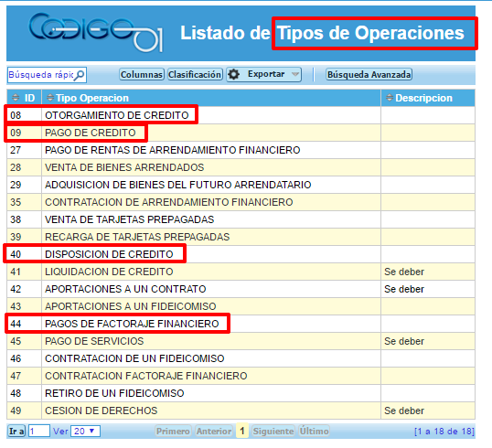Open the Columnas button

142,74
